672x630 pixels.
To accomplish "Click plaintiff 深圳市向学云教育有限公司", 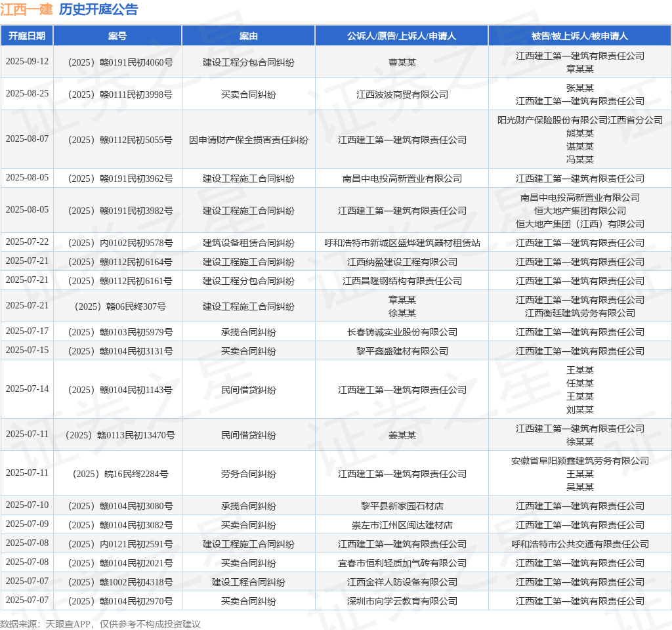I will (402, 601).
